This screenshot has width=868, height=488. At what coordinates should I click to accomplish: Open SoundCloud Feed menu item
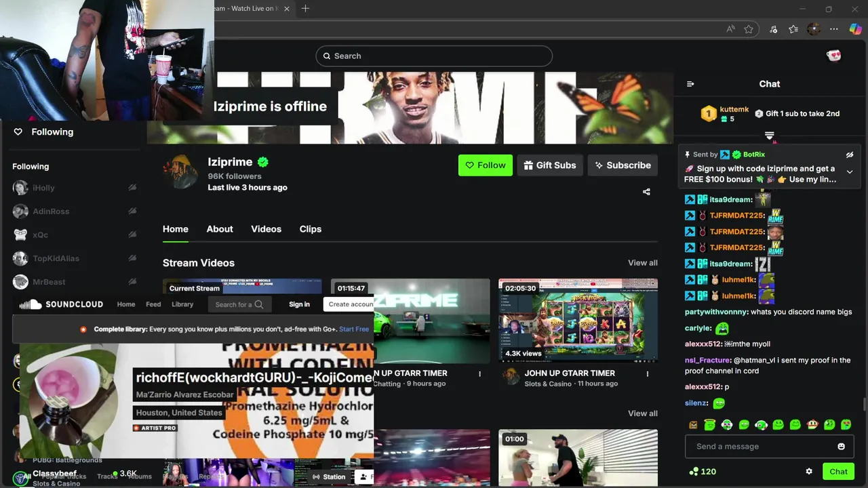coord(153,304)
